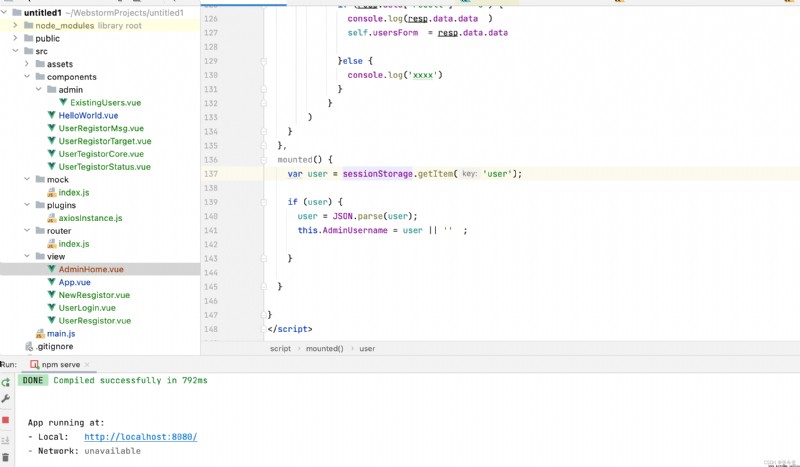
Task: Click the Vue icon of UserRegistorTarget.vue
Action: click(x=52, y=141)
